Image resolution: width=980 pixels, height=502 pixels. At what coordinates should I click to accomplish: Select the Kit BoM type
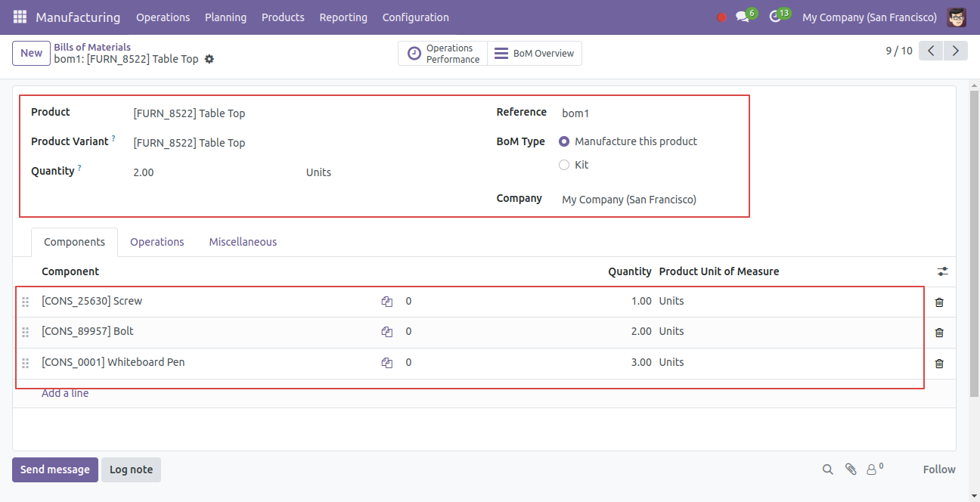[564, 165]
